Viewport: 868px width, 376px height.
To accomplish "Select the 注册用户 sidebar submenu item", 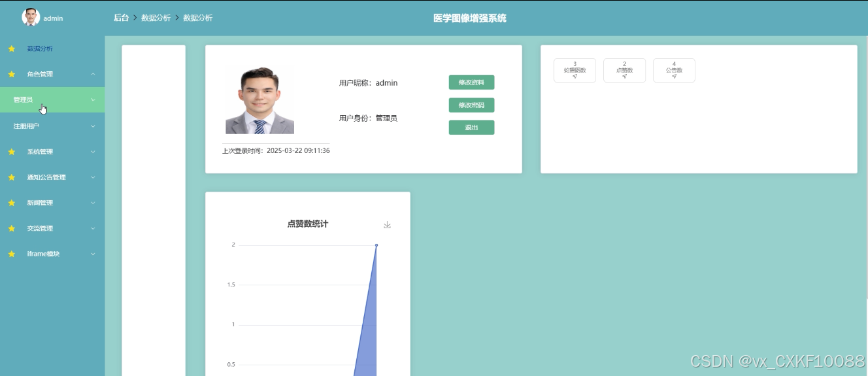I will (x=52, y=126).
